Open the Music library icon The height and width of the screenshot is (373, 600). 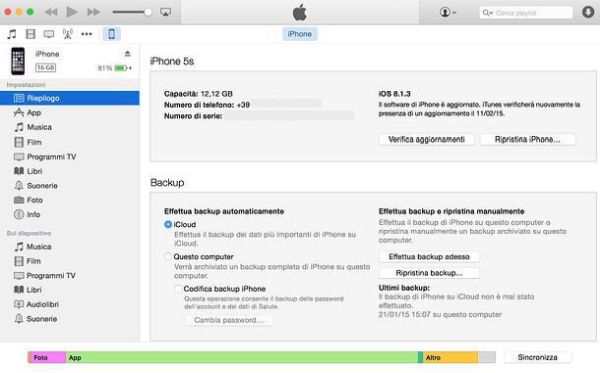[12, 34]
